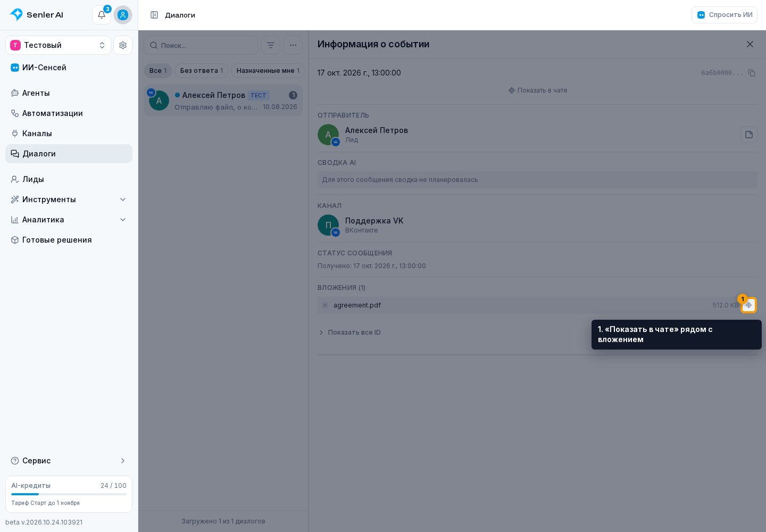Screen dimensions: 766x532
Task: Open workspace settings gear icon
Action: (x=123, y=45)
